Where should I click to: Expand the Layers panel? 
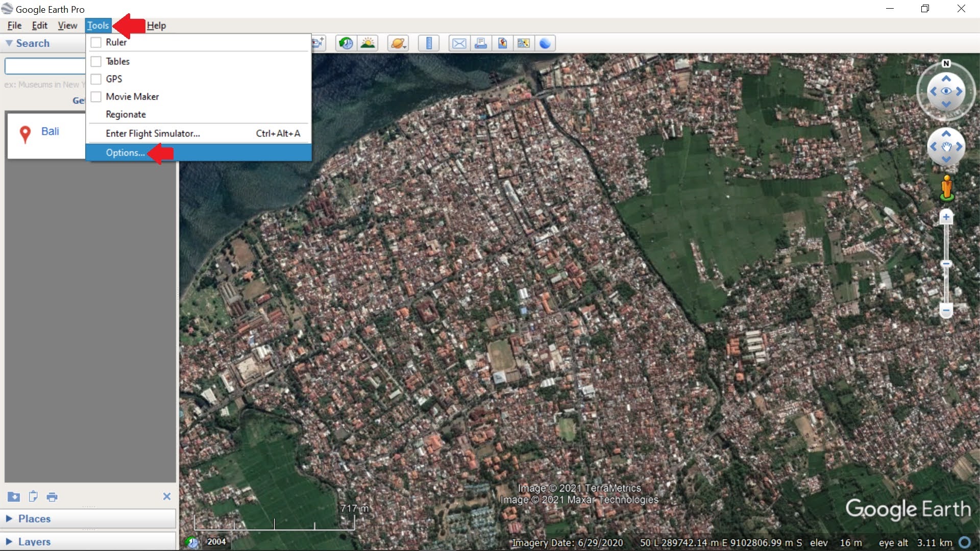pyautogui.click(x=34, y=541)
